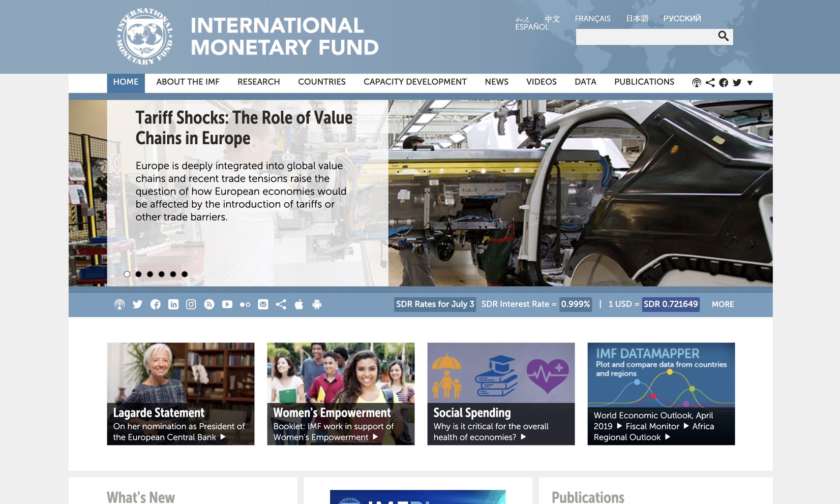This screenshot has width=840, height=504.
Task: Go to the HOME tab
Action: click(126, 82)
